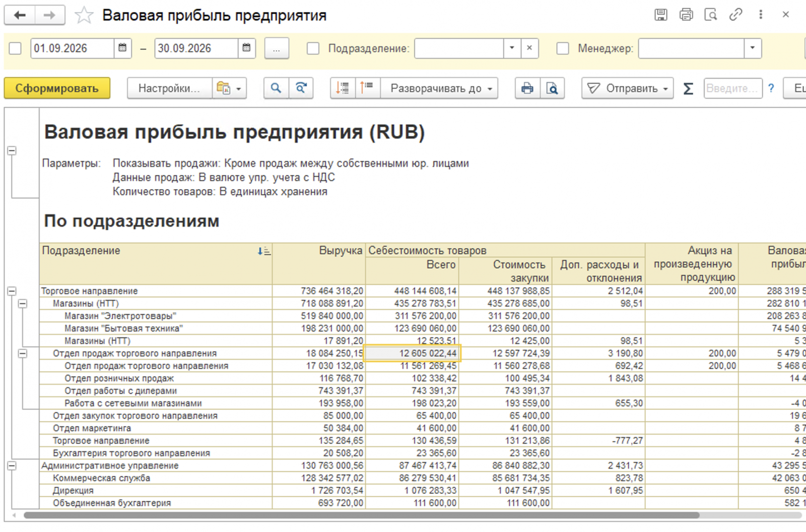806x532 pixels.
Task: Open the Отправить dropdown menu
Action: click(628, 88)
